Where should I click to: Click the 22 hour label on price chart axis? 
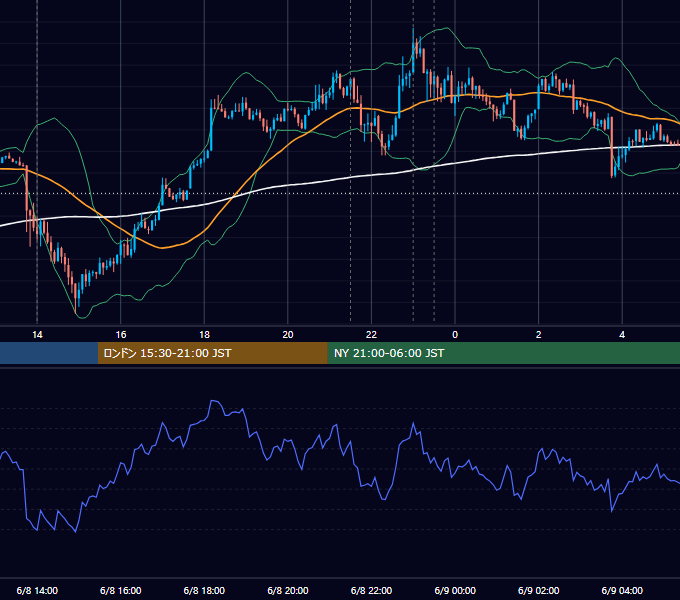371,335
